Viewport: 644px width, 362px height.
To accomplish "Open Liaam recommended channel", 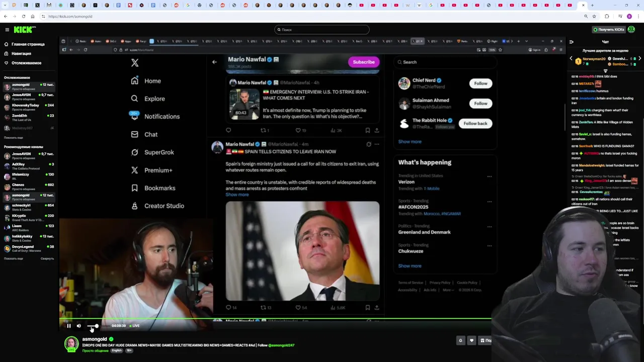I will click(x=29, y=228).
